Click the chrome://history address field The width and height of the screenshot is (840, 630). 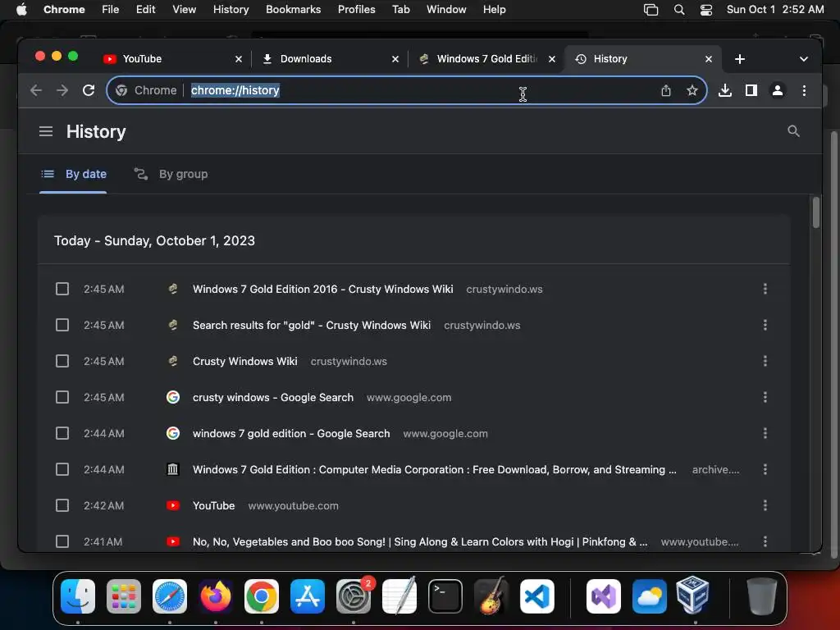pos(407,90)
